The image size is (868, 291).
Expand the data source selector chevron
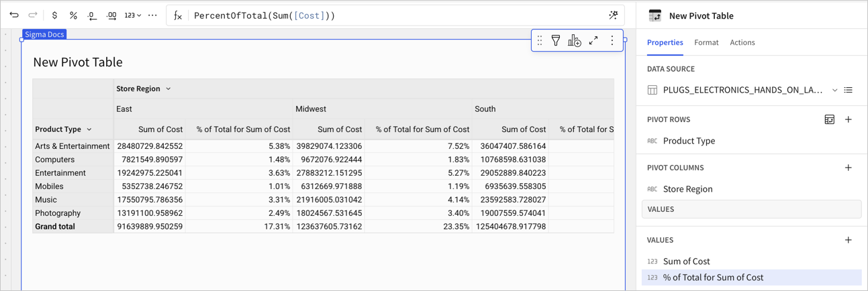point(834,90)
